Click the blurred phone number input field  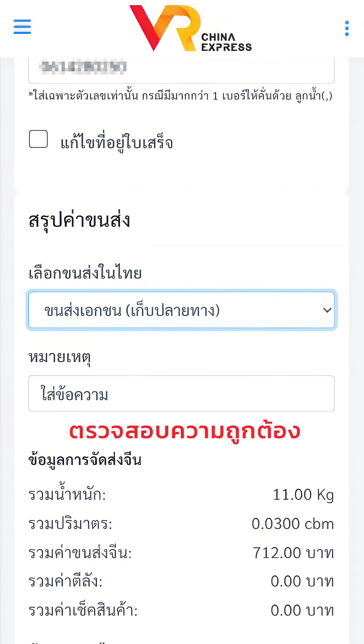tap(181, 68)
